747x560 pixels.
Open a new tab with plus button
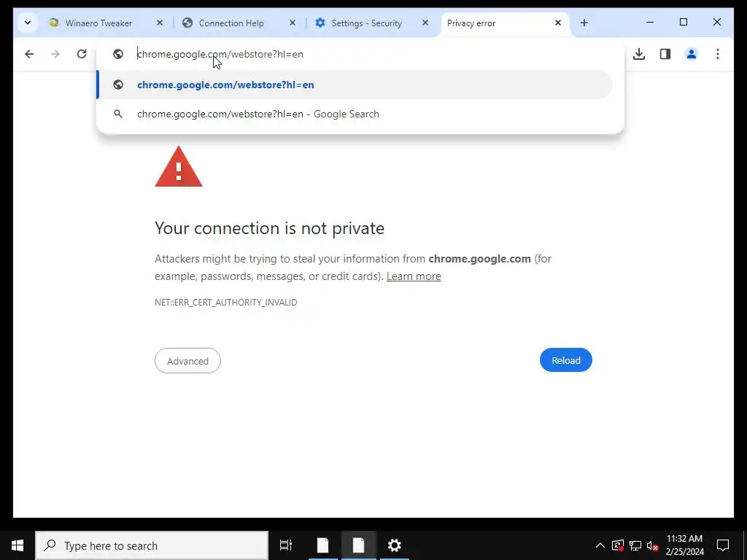tap(584, 23)
